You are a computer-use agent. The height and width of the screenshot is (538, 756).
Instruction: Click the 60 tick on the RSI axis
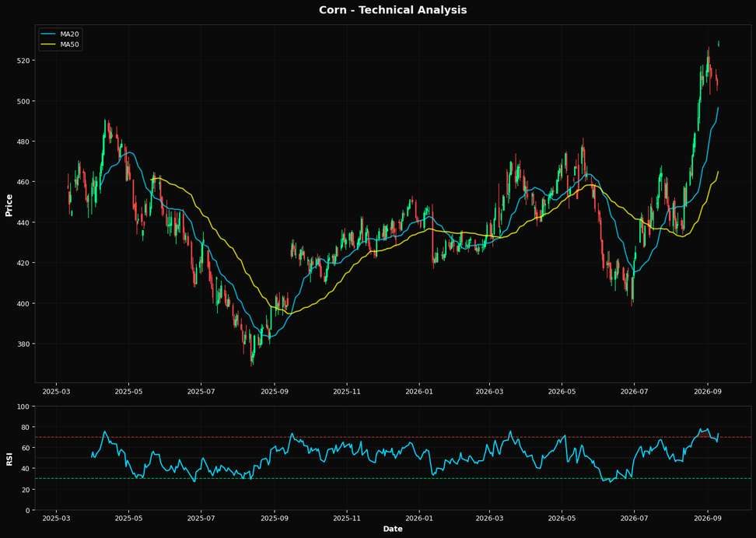point(26,449)
